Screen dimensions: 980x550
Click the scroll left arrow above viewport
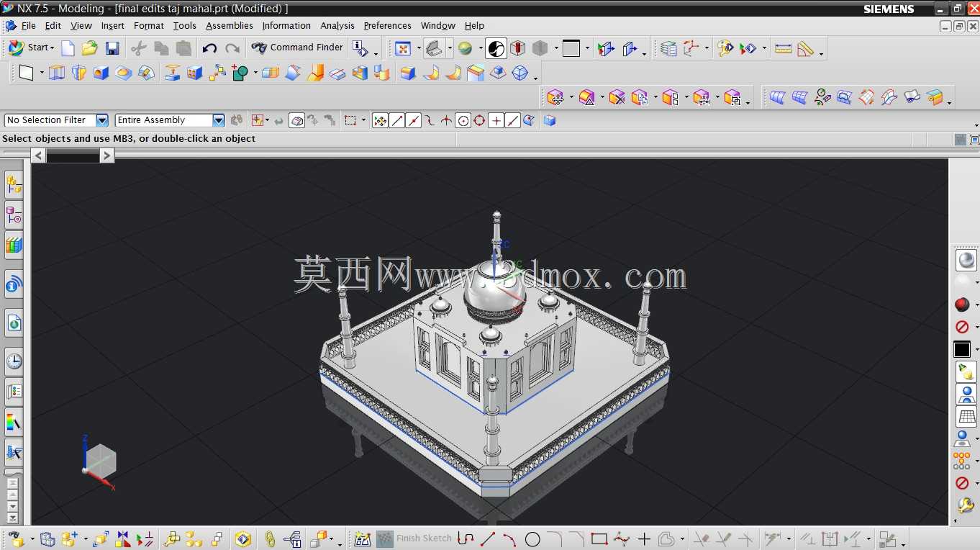[x=39, y=155]
